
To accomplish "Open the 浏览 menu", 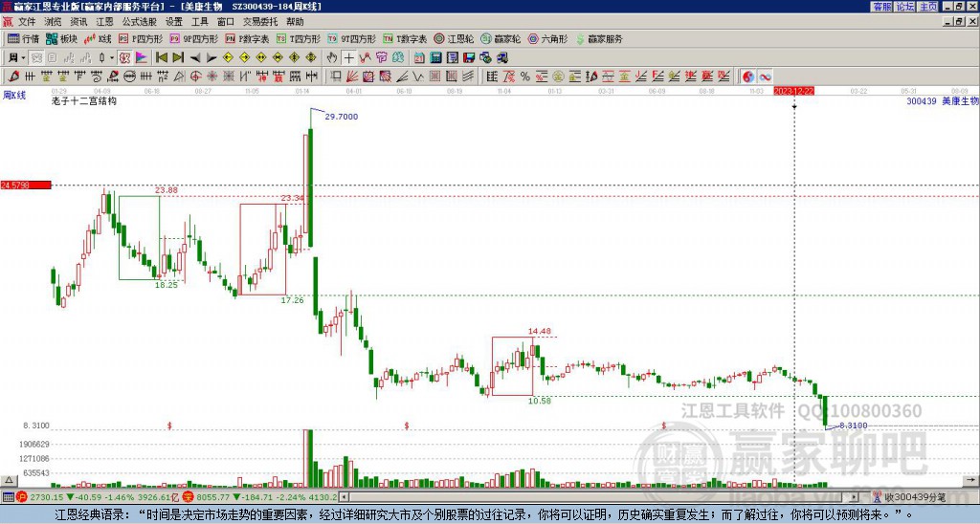I will 53,22.
